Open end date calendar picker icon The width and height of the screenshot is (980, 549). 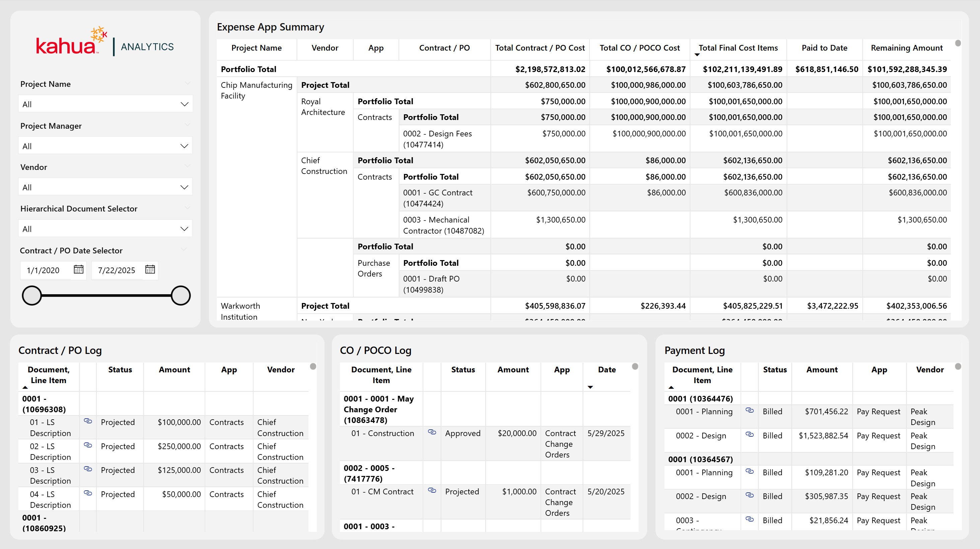[150, 269]
